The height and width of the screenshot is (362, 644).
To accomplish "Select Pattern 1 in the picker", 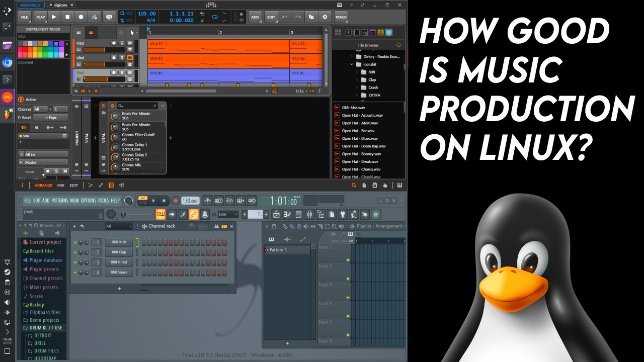I will coord(287,250).
